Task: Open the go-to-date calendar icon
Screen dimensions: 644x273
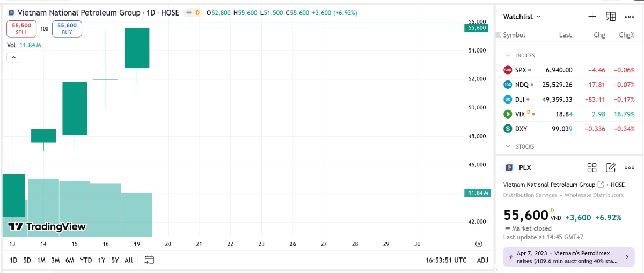Action: pyautogui.click(x=149, y=260)
